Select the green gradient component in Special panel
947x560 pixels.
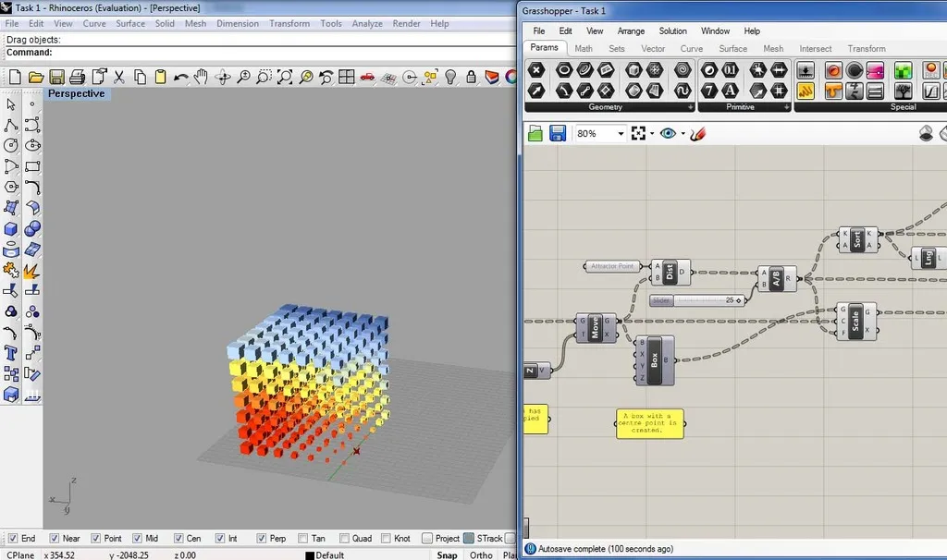[x=903, y=70]
